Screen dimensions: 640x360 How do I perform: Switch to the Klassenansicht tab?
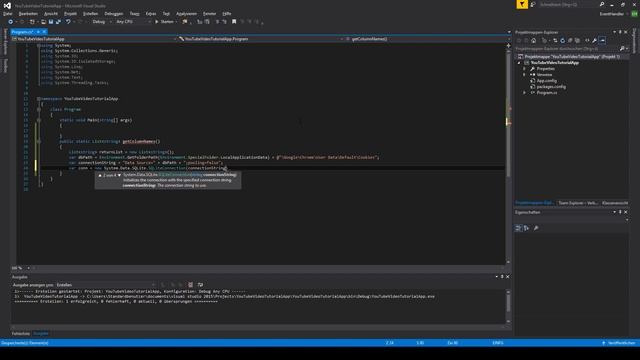pos(615,203)
